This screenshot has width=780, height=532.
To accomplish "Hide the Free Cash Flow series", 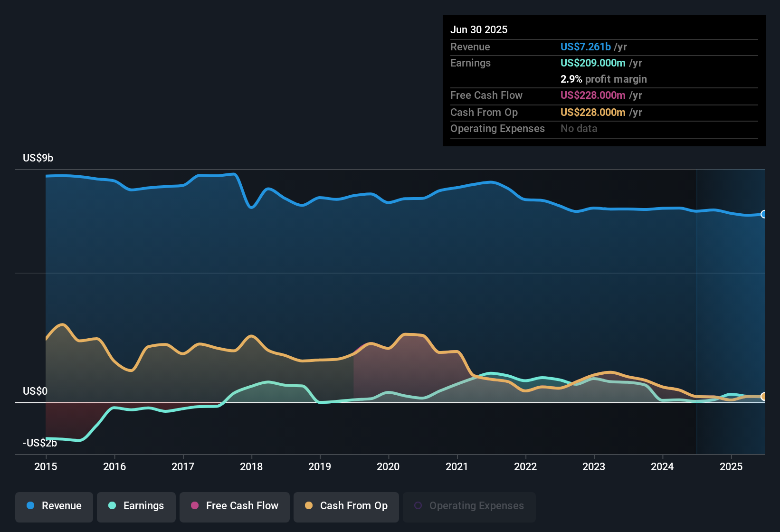I will coord(235,506).
